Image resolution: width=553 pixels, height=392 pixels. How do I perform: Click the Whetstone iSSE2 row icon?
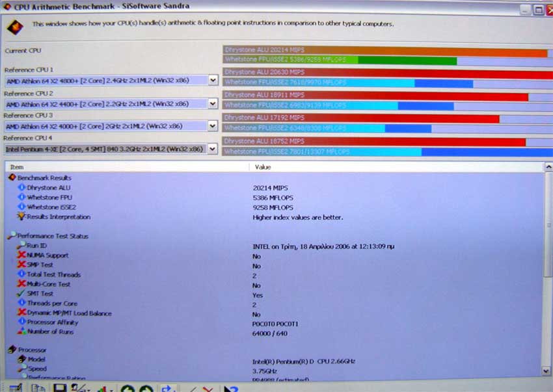[x=22, y=206]
